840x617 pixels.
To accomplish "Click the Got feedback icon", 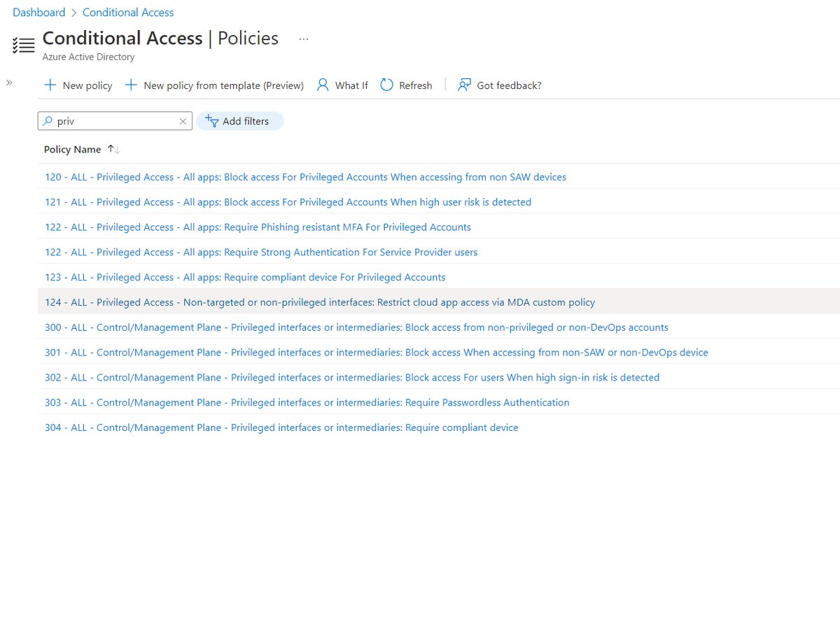I will pyautogui.click(x=464, y=85).
